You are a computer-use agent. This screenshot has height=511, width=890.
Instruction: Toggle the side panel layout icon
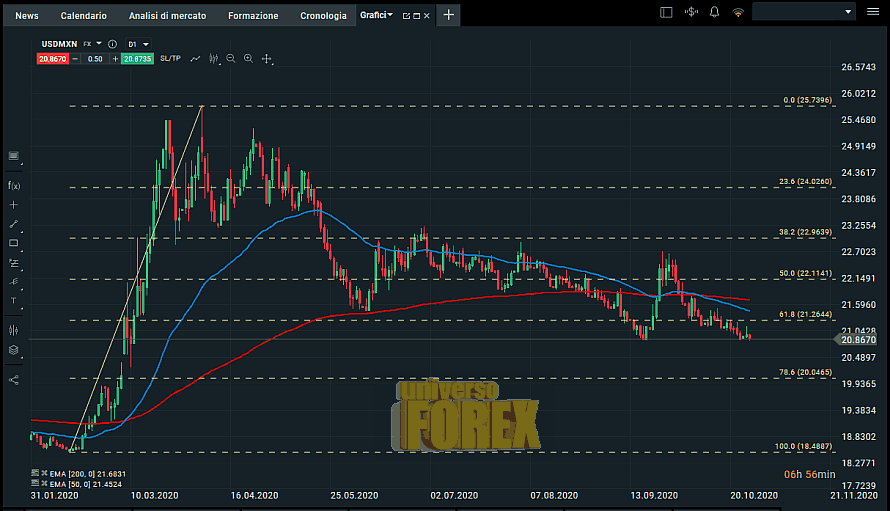point(667,12)
